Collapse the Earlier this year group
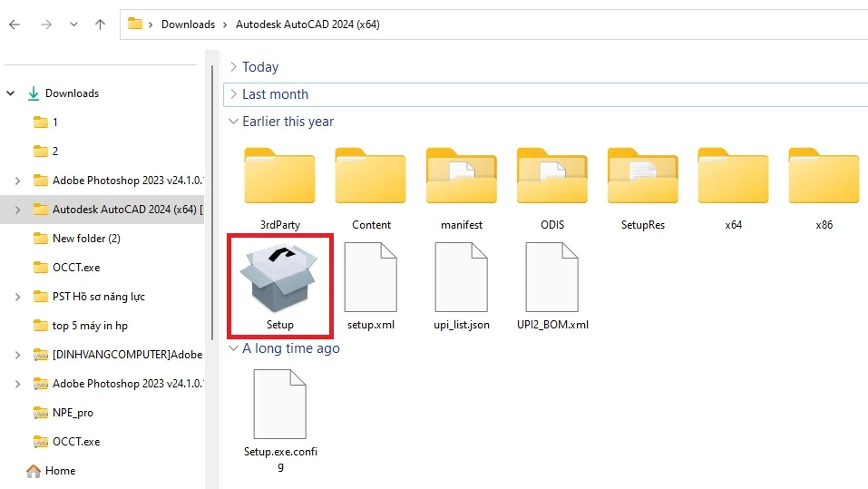 click(x=234, y=122)
